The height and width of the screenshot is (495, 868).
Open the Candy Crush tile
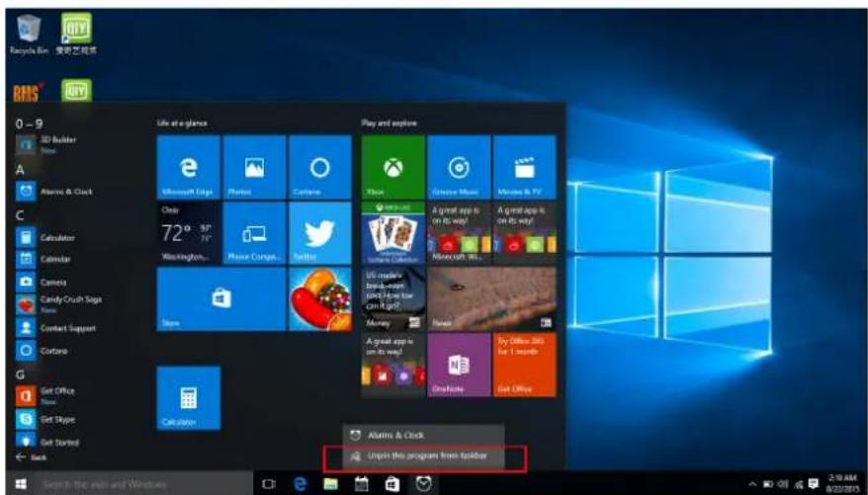(320, 299)
